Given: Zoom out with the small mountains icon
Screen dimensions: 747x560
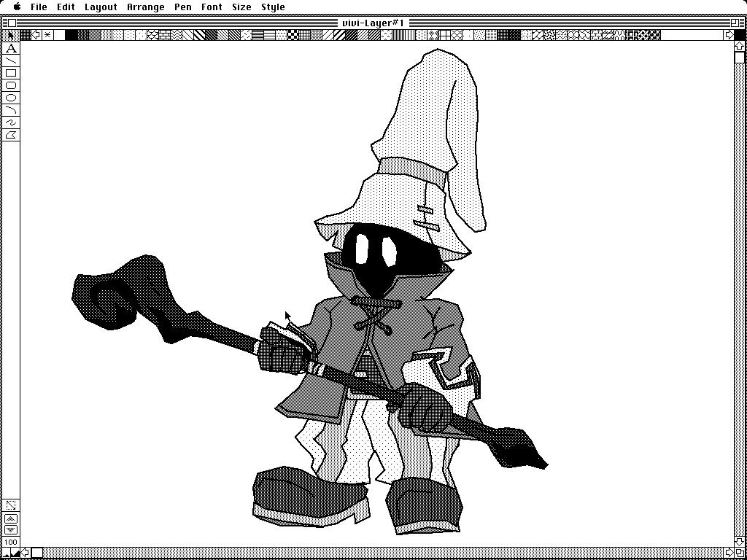Looking at the screenshot, I should point(6,553).
